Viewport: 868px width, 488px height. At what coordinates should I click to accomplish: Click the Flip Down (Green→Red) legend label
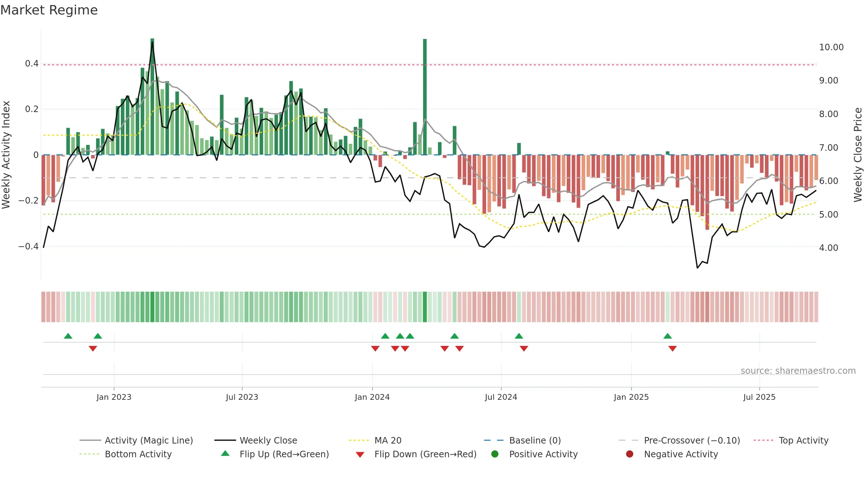pos(425,454)
